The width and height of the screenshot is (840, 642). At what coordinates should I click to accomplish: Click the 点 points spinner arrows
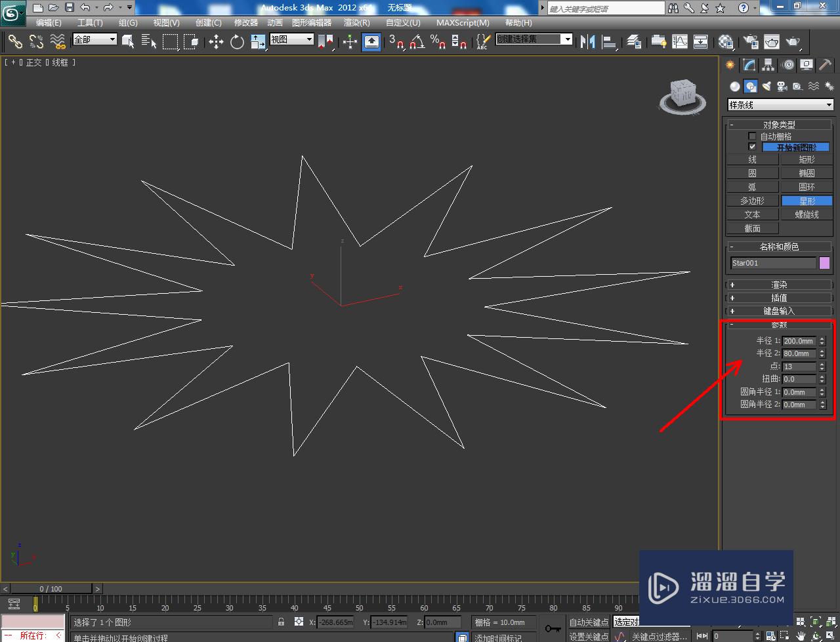(822, 367)
